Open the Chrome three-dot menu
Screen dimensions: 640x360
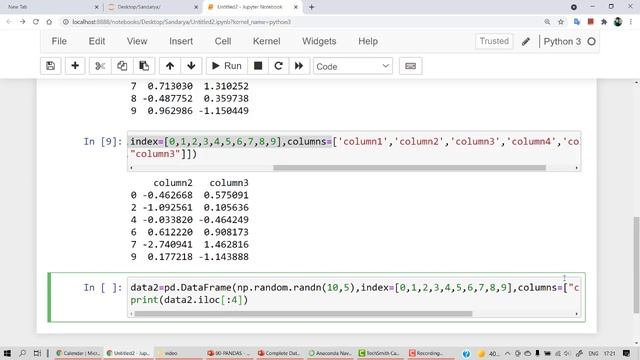631,22
